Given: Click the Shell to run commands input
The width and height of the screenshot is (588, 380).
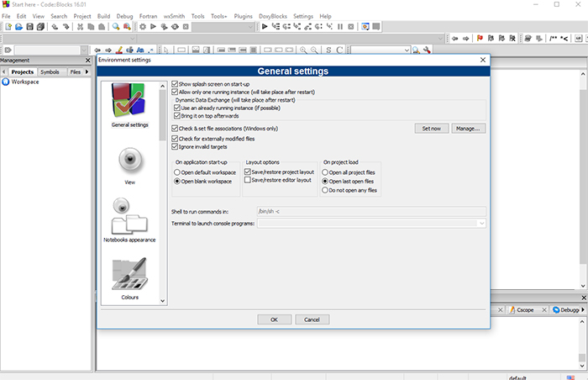Looking at the screenshot, I should pos(371,211).
